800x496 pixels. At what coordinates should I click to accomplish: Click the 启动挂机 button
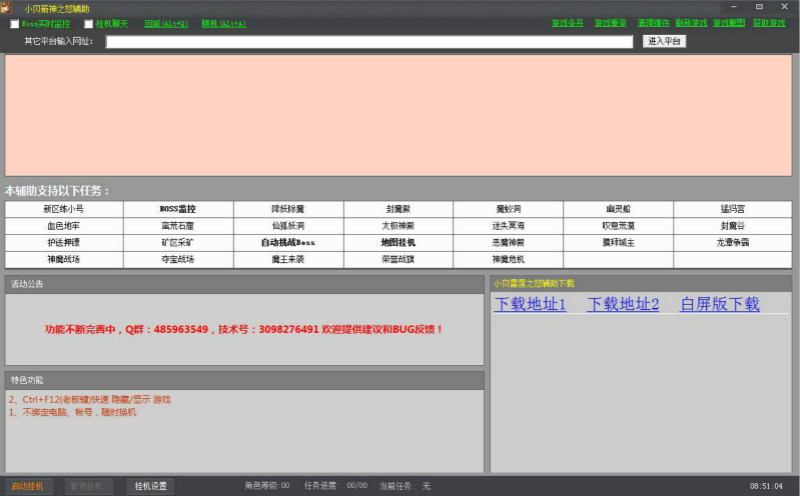tap(27, 486)
